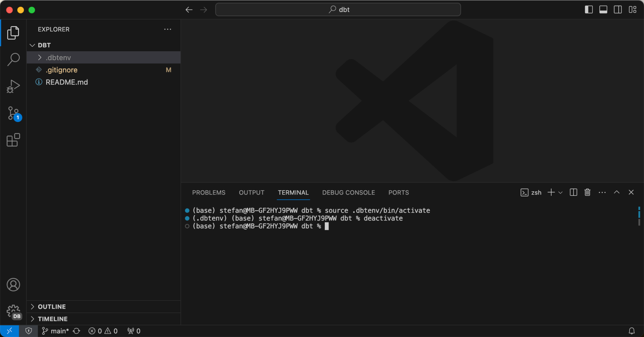Split the terminal panel
The height and width of the screenshot is (337, 644).
[x=573, y=192]
